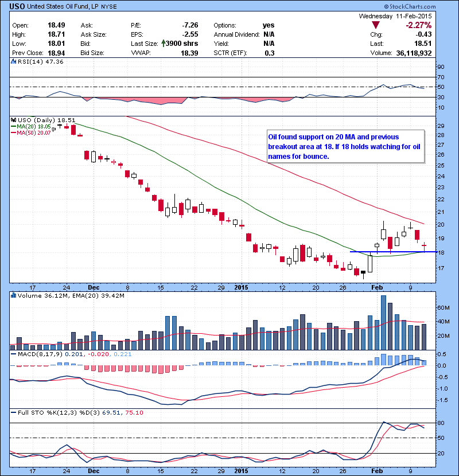Click the USO Daily candlestick icon
The image size is (459, 476).
[13, 120]
